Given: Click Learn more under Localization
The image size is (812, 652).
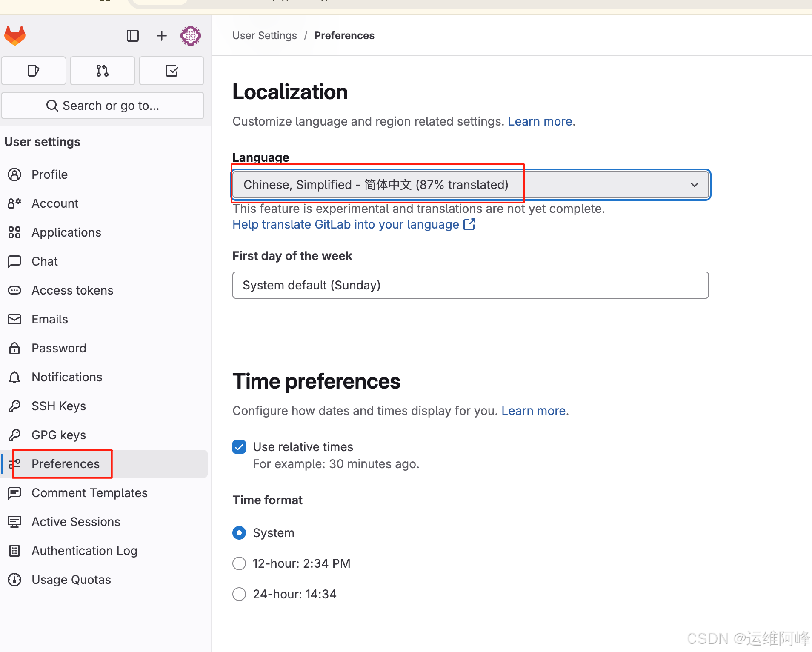Looking at the screenshot, I should 540,121.
